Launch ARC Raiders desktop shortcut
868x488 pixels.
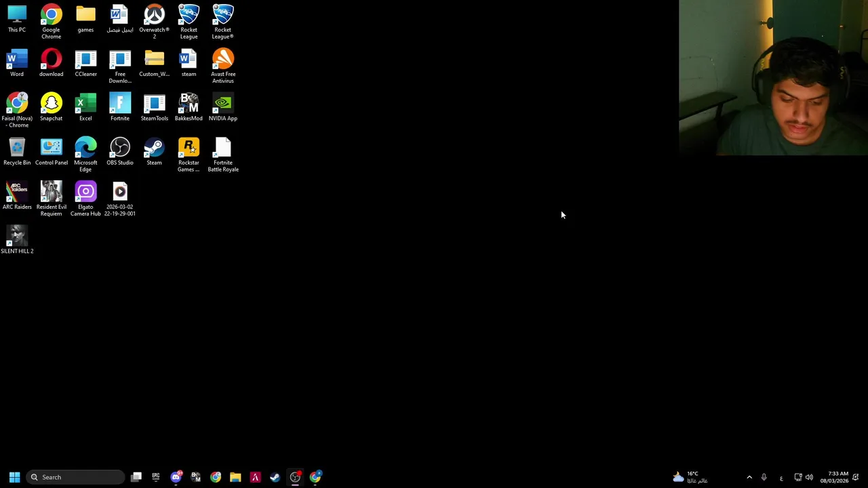(x=17, y=195)
